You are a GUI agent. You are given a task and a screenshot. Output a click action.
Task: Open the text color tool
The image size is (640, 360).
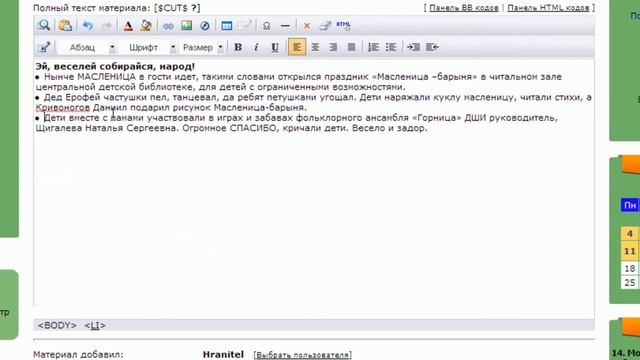pyautogui.click(x=128, y=26)
